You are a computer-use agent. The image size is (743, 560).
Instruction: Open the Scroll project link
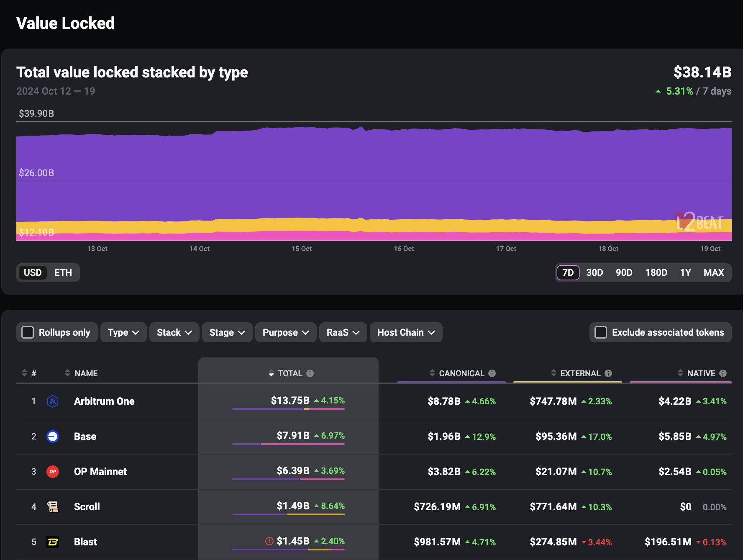(87, 507)
